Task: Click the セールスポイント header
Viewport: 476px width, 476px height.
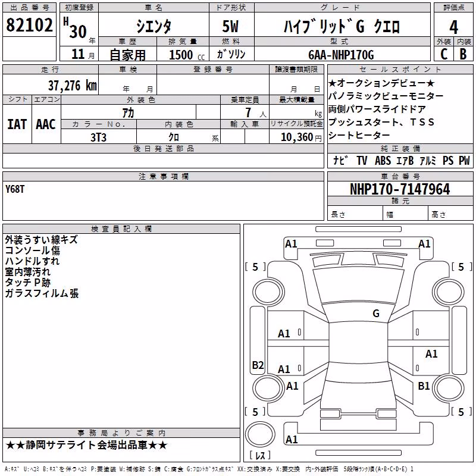Action: pyautogui.click(x=400, y=69)
